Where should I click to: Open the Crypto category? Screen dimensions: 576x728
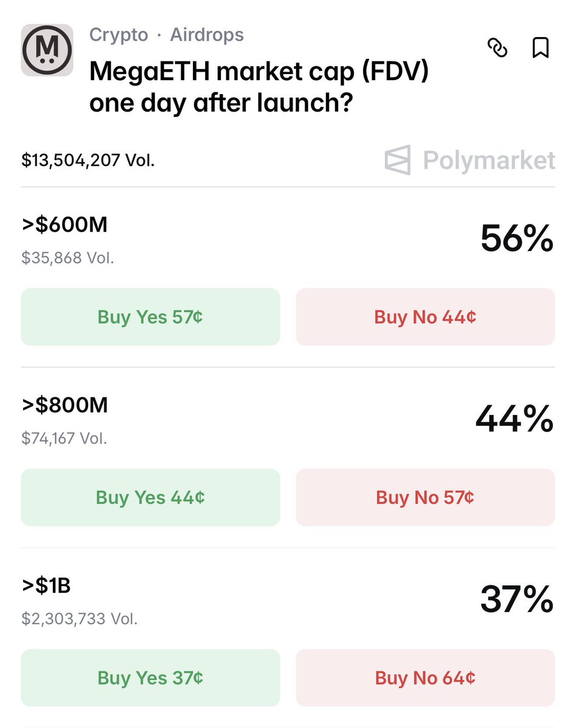tap(118, 35)
